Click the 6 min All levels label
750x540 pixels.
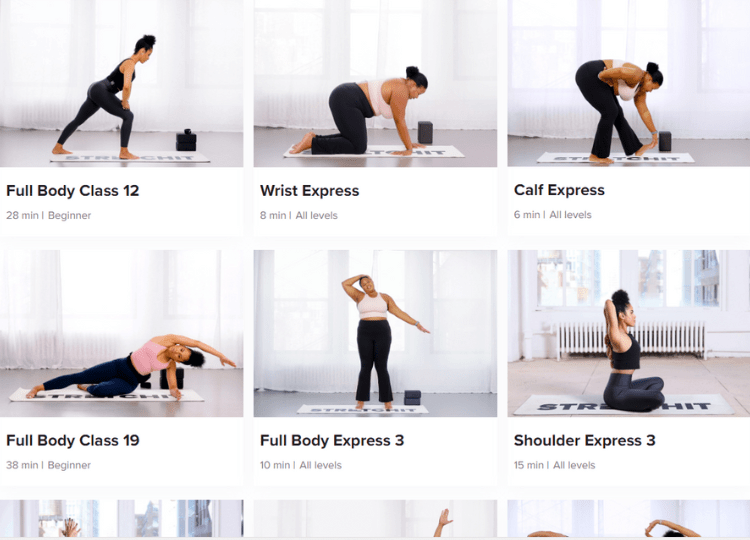(552, 215)
